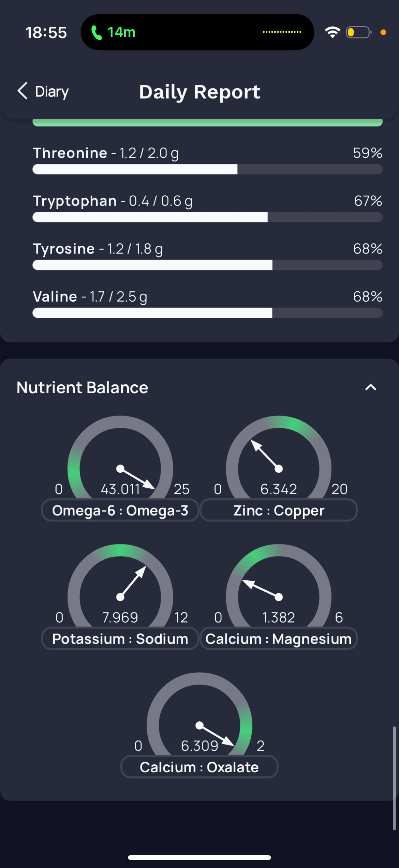Image resolution: width=399 pixels, height=868 pixels.
Task: Tap the back chevron icon
Action: [x=22, y=91]
